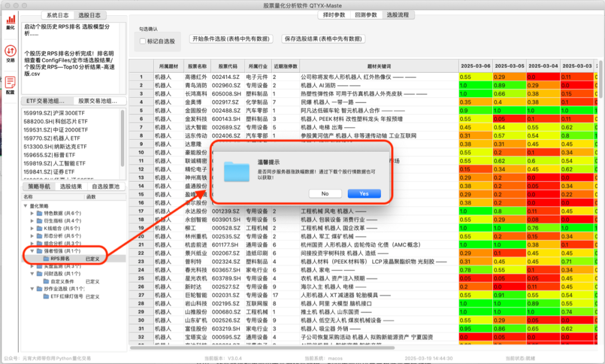Click the green 1.0 cell for 青岛消防 2025-03-06

pyautogui.click(x=476, y=86)
